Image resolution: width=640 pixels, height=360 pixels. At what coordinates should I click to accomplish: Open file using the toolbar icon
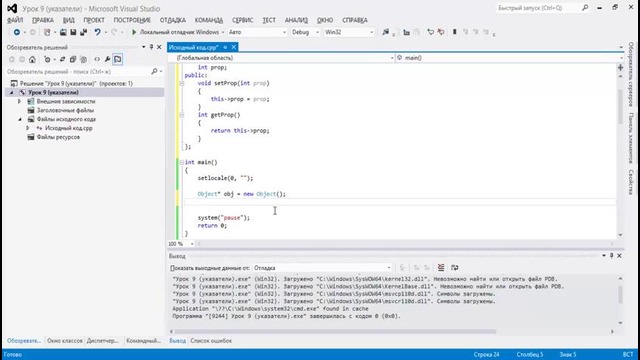click(63, 32)
